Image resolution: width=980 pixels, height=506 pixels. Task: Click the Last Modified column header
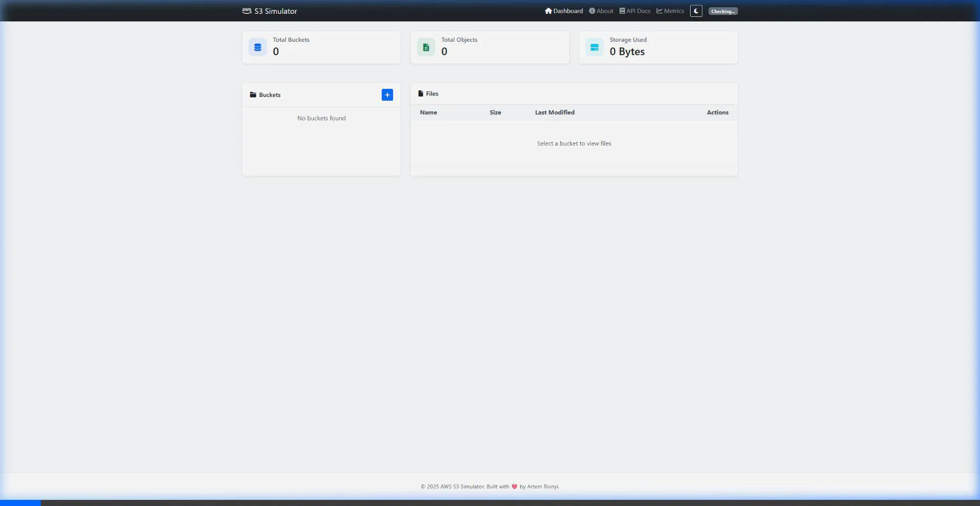[x=555, y=112]
